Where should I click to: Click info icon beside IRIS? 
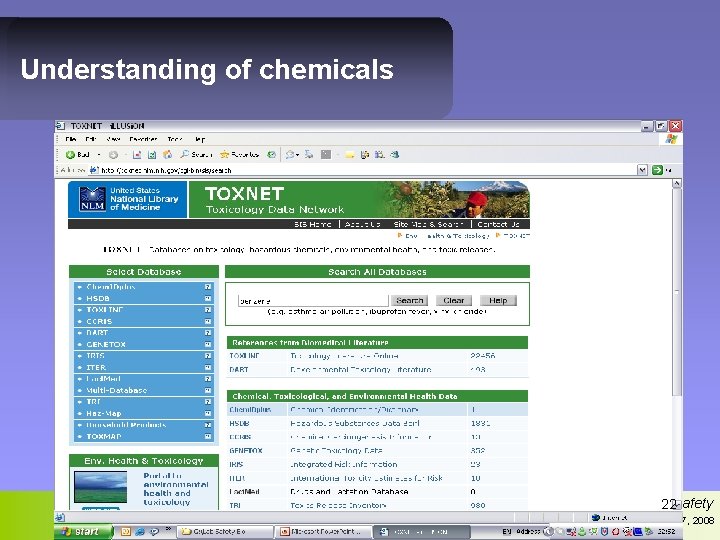(208, 356)
